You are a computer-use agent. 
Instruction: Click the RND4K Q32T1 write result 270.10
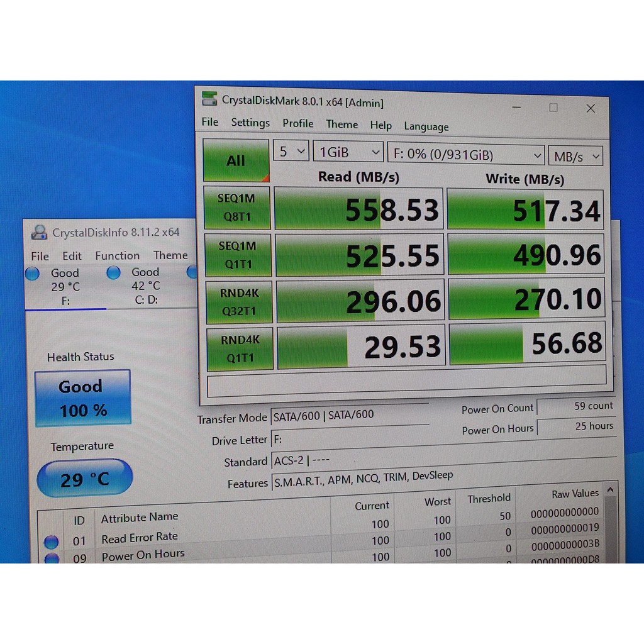pyautogui.click(x=527, y=299)
